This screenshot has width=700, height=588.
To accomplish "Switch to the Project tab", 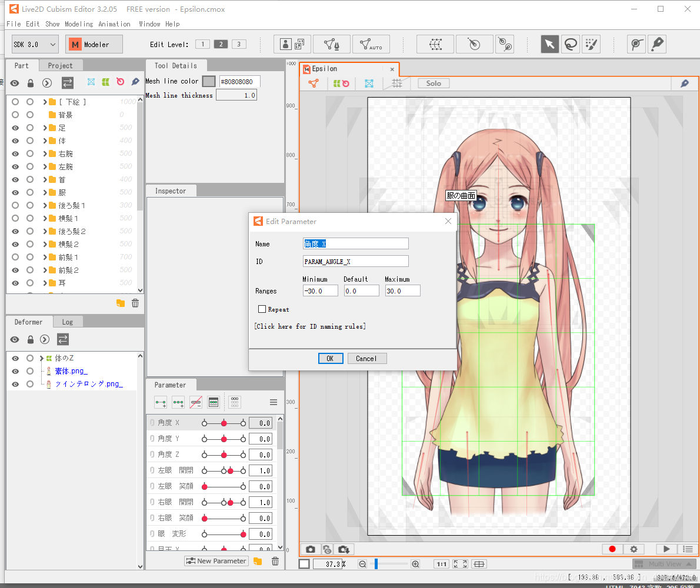I will [60, 66].
